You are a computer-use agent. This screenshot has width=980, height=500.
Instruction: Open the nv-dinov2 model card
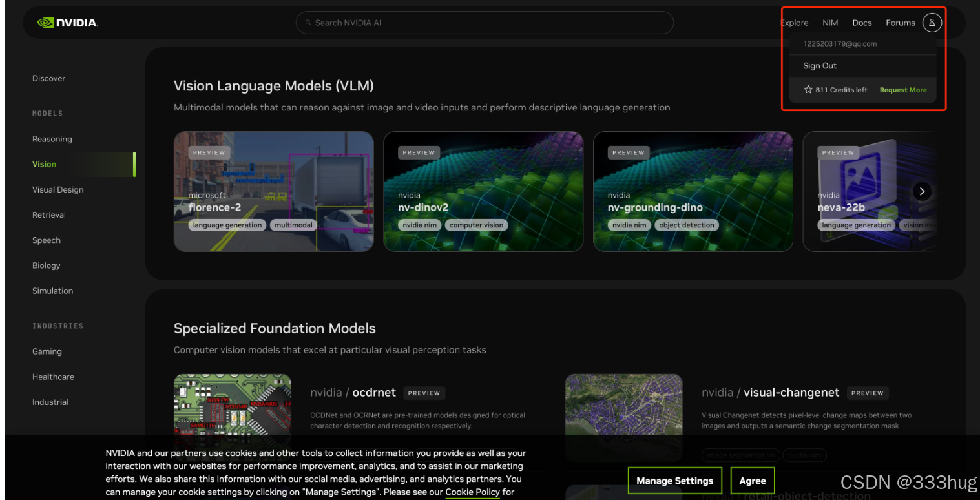tap(483, 191)
